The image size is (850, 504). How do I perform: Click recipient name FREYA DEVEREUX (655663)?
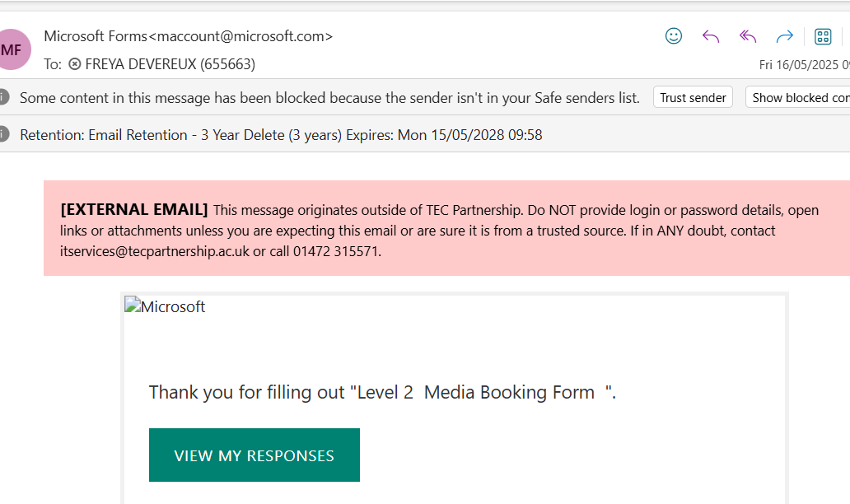[x=170, y=64]
